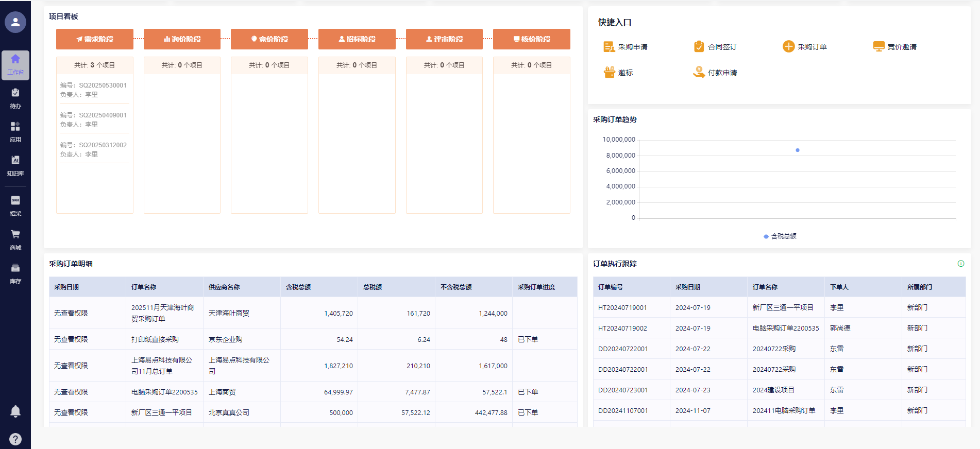Open the 竞价邀请 quick entry

895,47
